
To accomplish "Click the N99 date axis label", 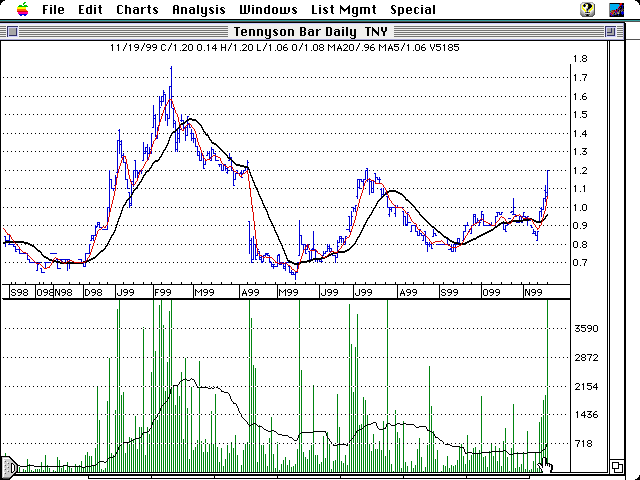I will point(533,293).
